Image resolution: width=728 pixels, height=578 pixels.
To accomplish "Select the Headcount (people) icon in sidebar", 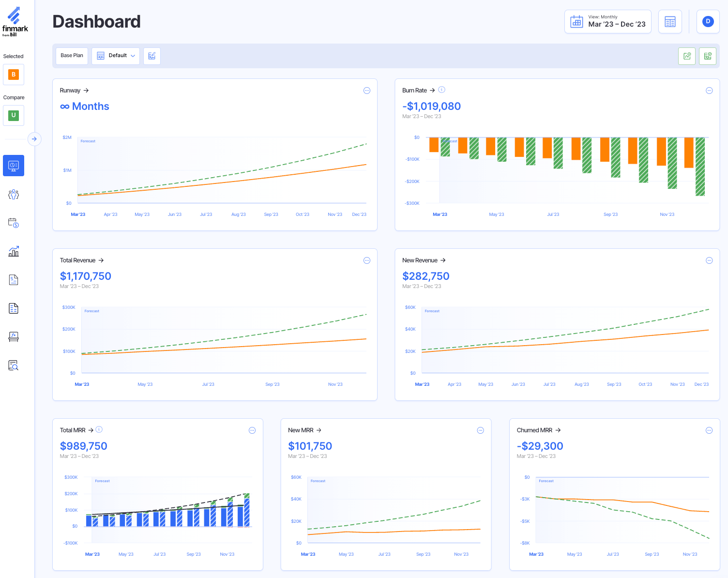I will pos(13,194).
